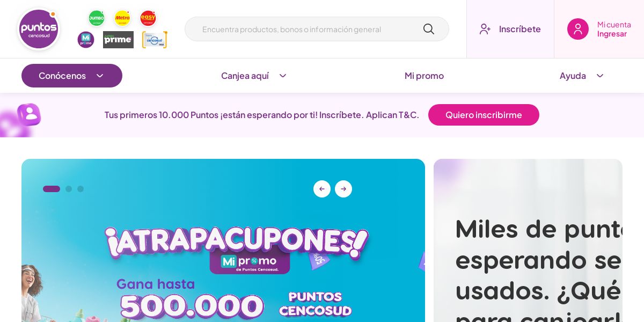
Task: Select the third carousel dot
Action: [80, 189]
